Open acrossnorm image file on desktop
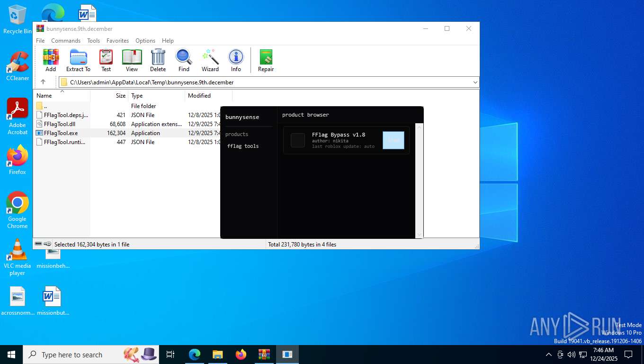Image resolution: width=644 pixels, height=364 pixels. pos(18,301)
